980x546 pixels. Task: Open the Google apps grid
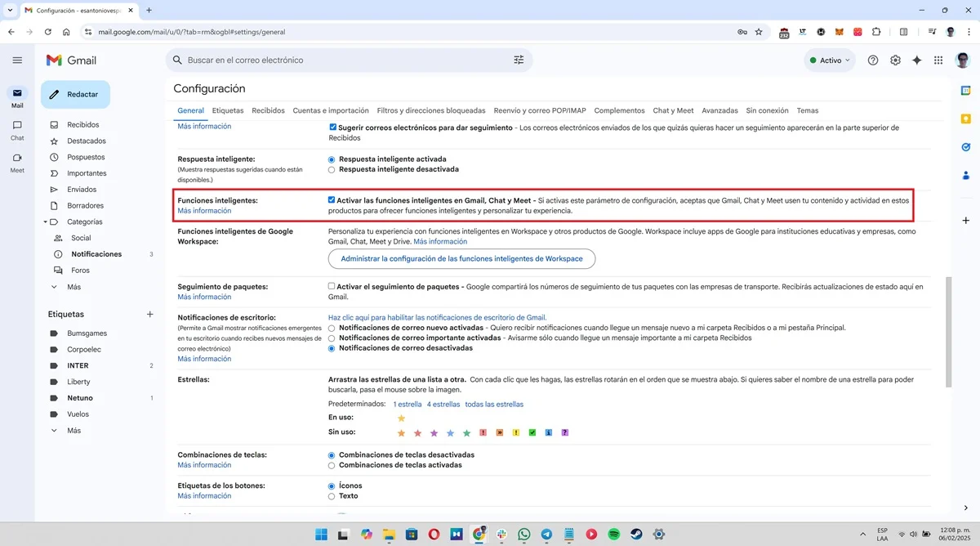coord(938,60)
